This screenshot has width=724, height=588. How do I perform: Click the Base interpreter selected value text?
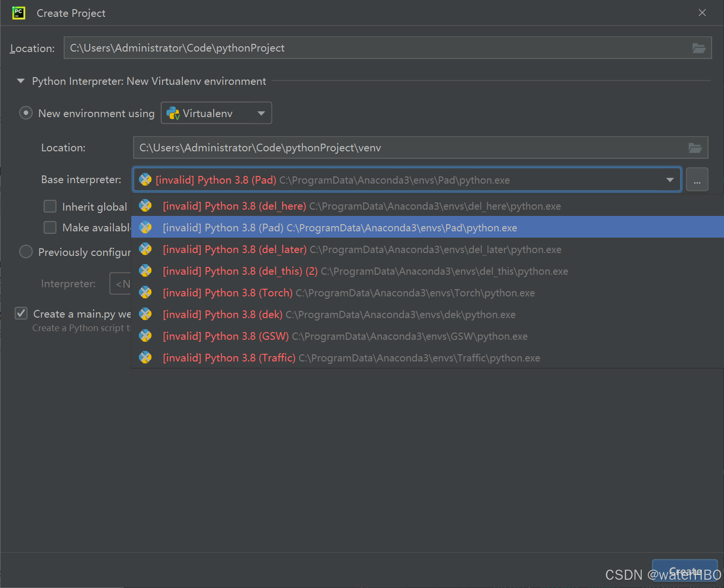332,180
